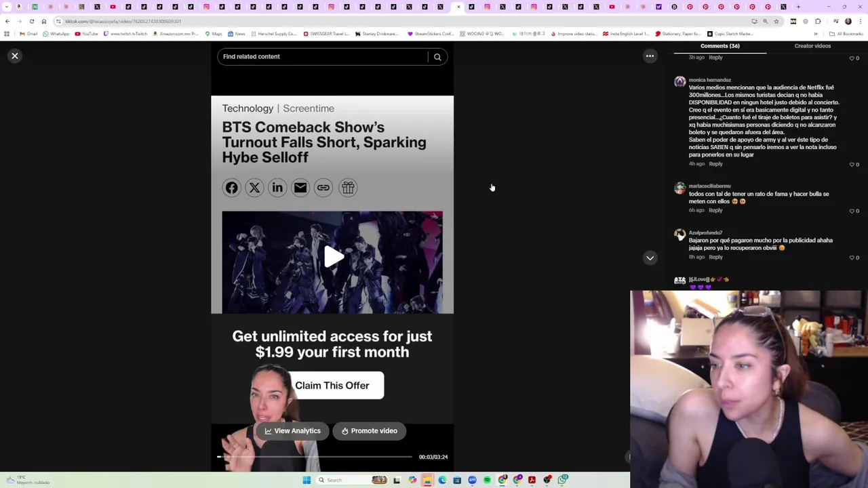
Task: Go to next video with the down chevron
Action: point(650,258)
